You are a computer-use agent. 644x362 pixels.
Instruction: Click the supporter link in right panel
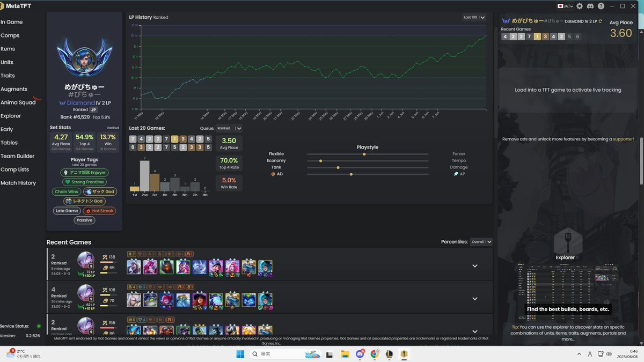623,139
